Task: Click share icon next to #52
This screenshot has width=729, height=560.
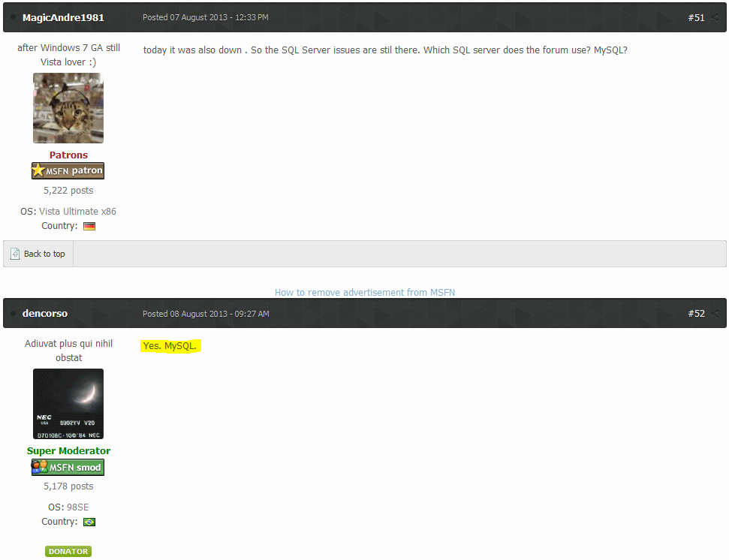Action: pyautogui.click(x=715, y=314)
